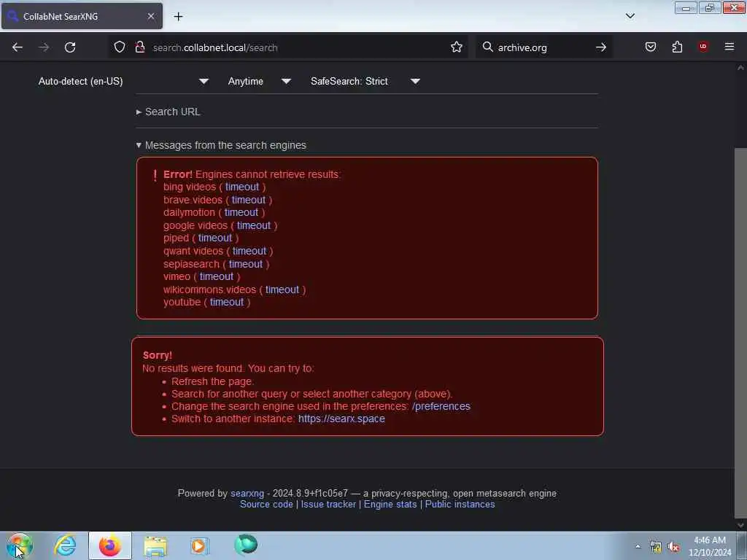Click the scrollbar up arrow
Viewport: 747px width, 560px height.
(x=740, y=68)
